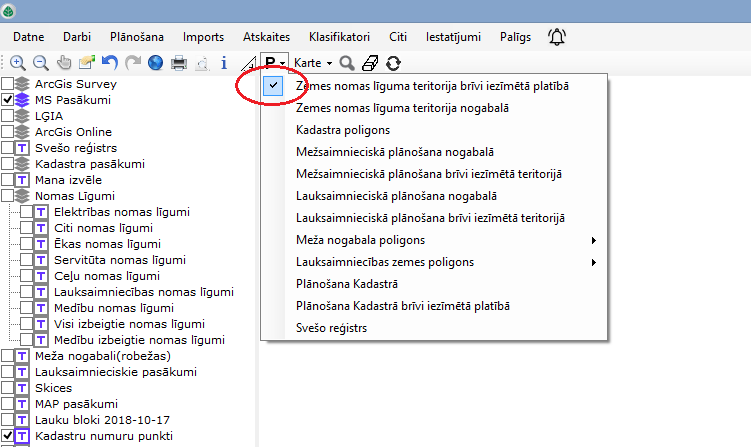Open the Imports menu
751x447 pixels.
pos(203,37)
